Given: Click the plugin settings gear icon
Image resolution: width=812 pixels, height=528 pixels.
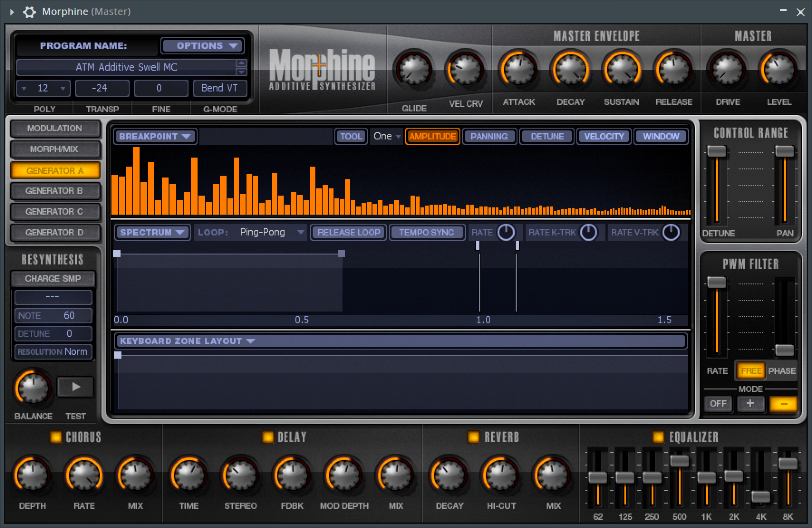Looking at the screenshot, I should (x=29, y=12).
